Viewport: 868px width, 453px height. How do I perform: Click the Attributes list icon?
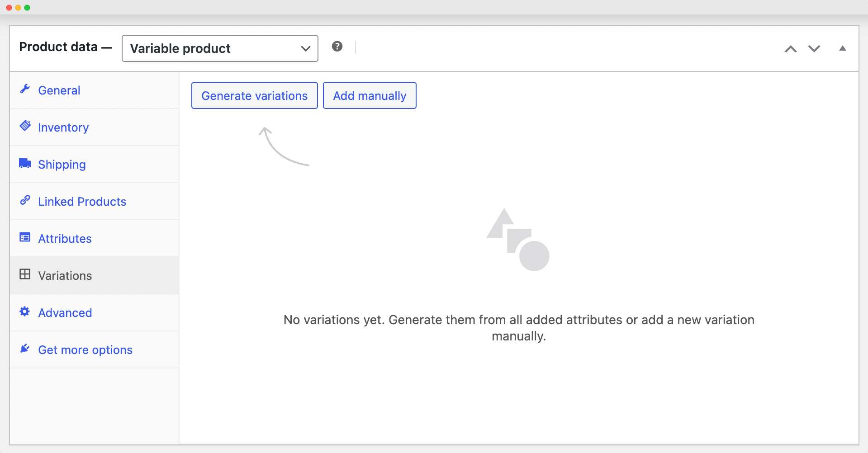click(25, 237)
